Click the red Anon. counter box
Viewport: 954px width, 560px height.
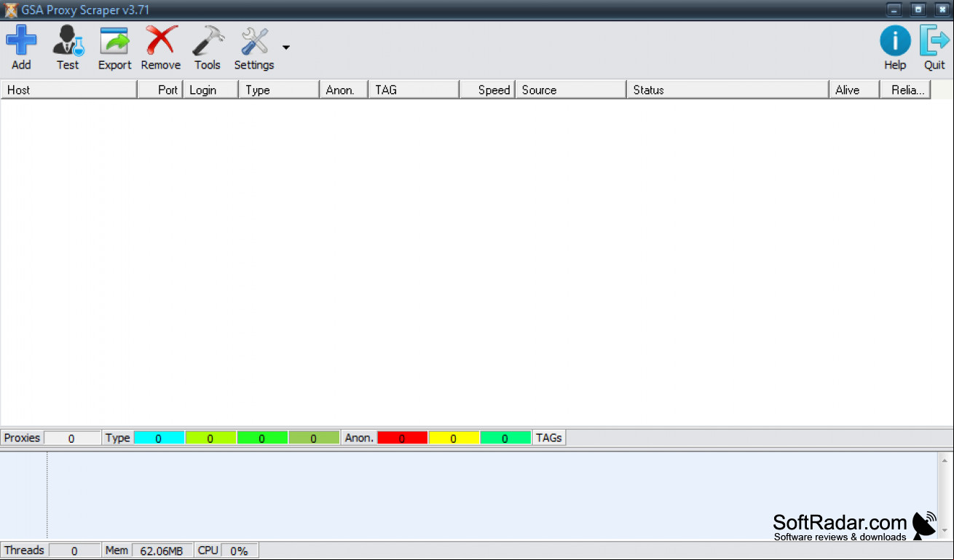pyautogui.click(x=402, y=438)
